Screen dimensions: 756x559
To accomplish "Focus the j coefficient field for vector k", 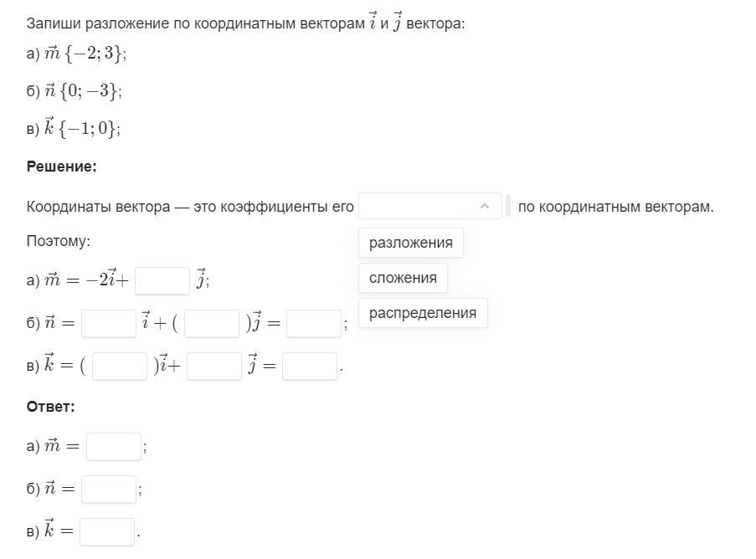I will coord(214,367).
